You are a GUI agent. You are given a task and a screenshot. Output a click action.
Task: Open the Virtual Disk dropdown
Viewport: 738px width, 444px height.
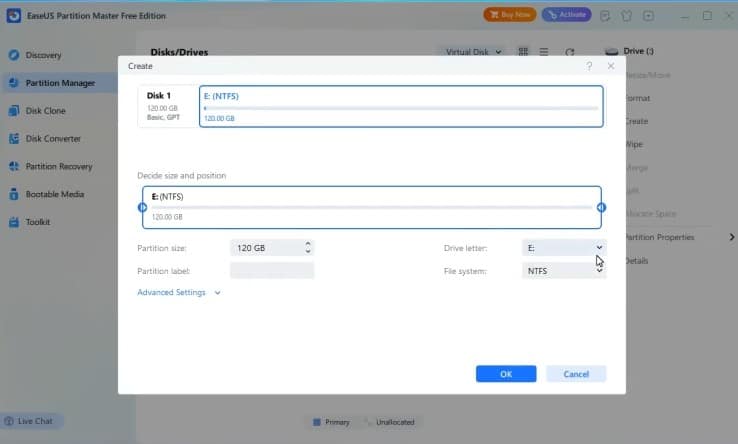(473, 52)
